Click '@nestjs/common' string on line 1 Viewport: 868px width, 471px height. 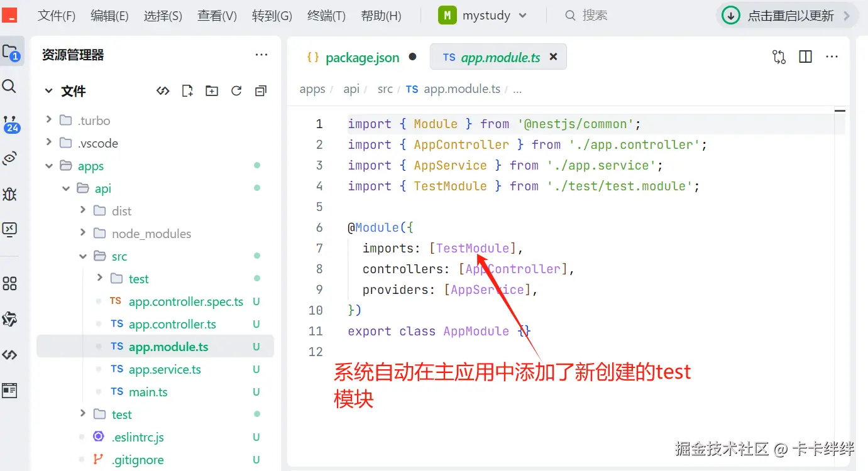tap(574, 124)
